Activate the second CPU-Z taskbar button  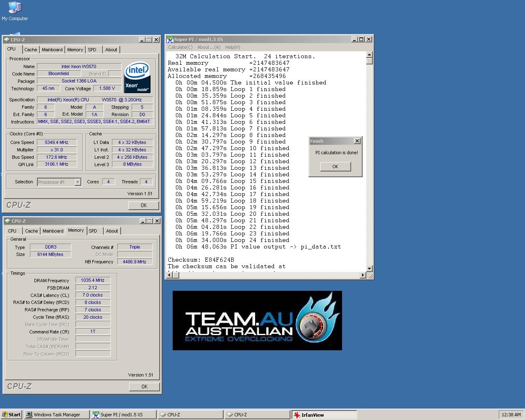(258, 415)
